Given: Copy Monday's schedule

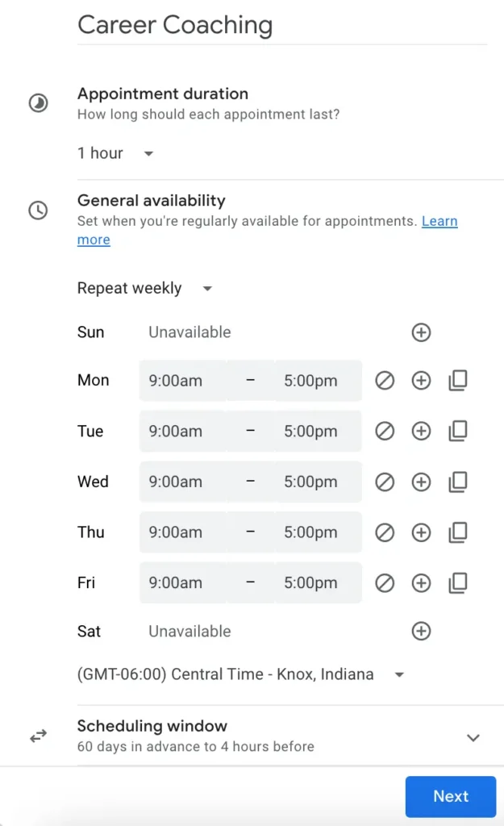Looking at the screenshot, I should [458, 380].
